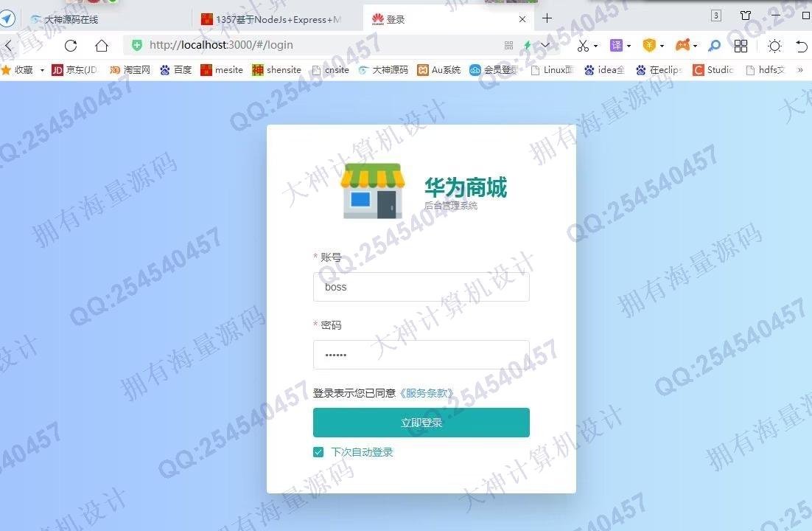Screen dimensions: 812x531
Task: Click the 华为商城 title text
Action: pyautogui.click(x=465, y=187)
